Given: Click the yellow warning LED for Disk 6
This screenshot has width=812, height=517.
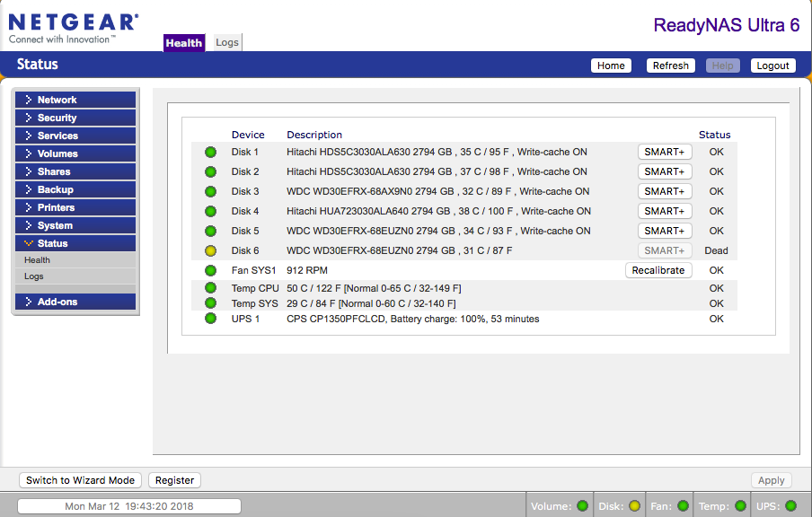Looking at the screenshot, I should click(x=210, y=251).
